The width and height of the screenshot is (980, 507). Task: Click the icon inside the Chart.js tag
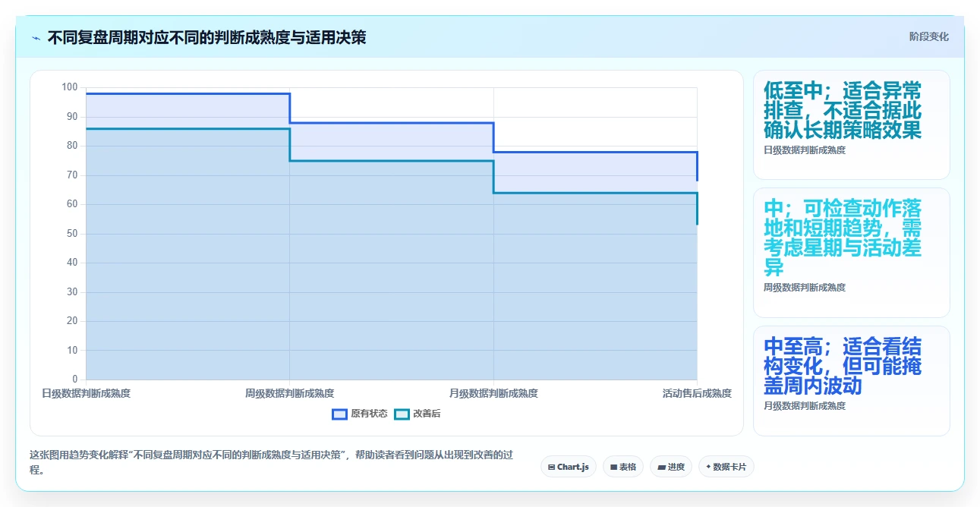coord(552,468)
